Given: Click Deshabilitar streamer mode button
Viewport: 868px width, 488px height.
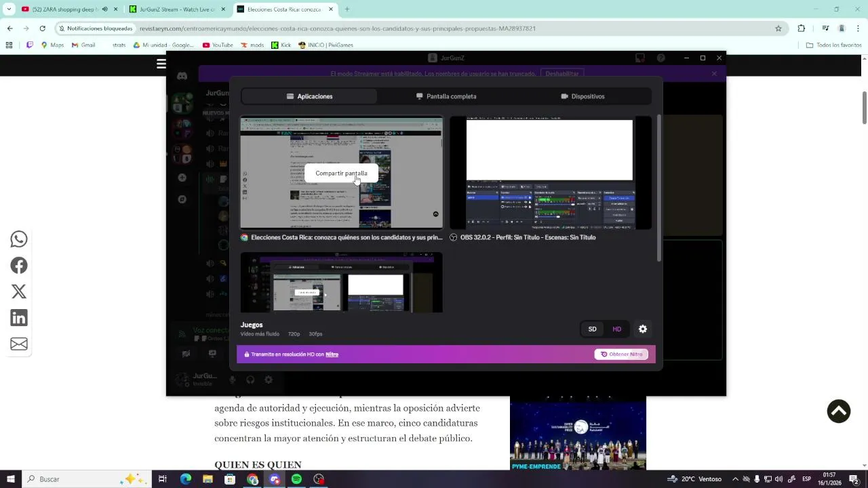Looking at the screenshot, I should [562, 73].
